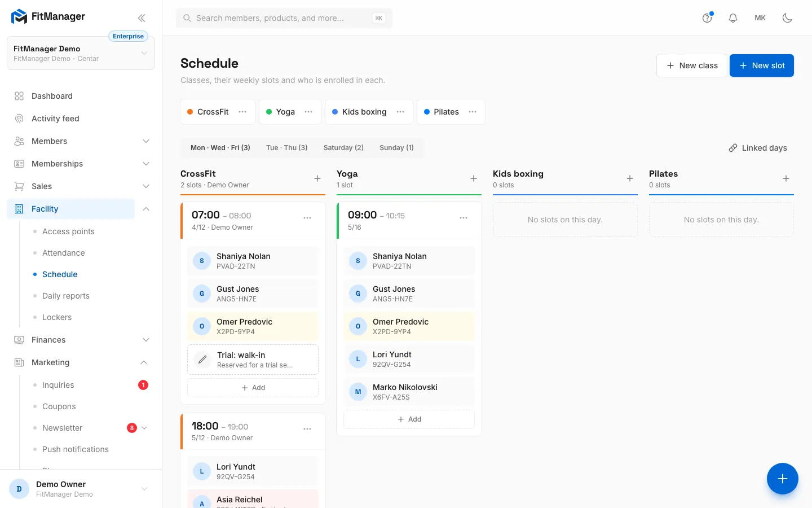Expand the Memberships menu
Image resolution: width=812 pixels, height=508 pixels.
pos(146,164)
